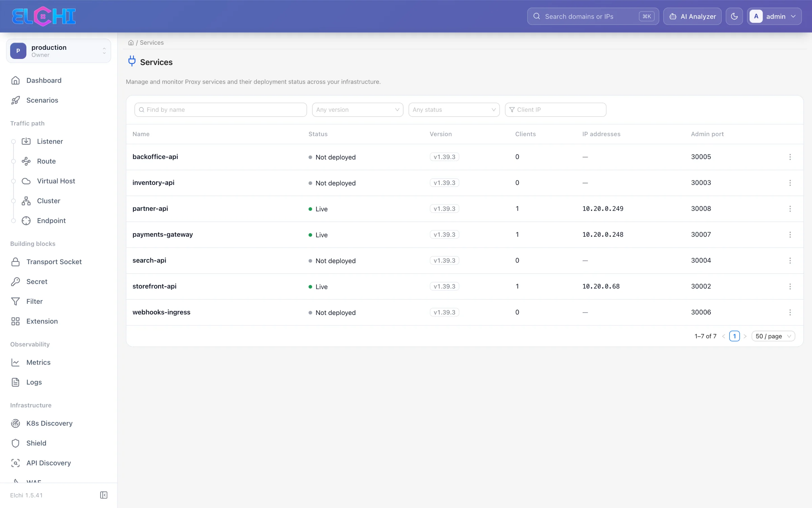Go to Dashboard in the sidebar
This screenshot has width=812, height=508.
click(44, 80)
